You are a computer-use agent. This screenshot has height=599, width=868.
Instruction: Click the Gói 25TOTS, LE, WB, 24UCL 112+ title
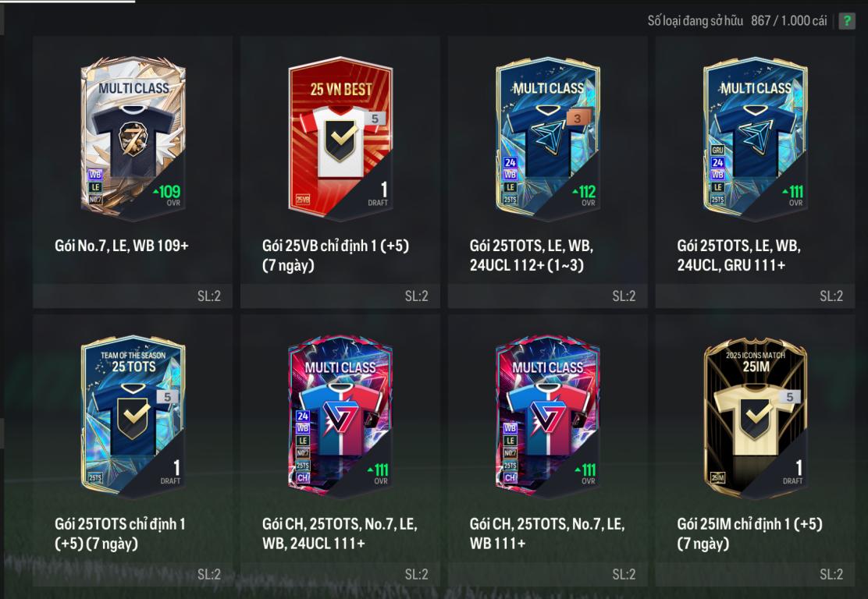click(532, 255)
